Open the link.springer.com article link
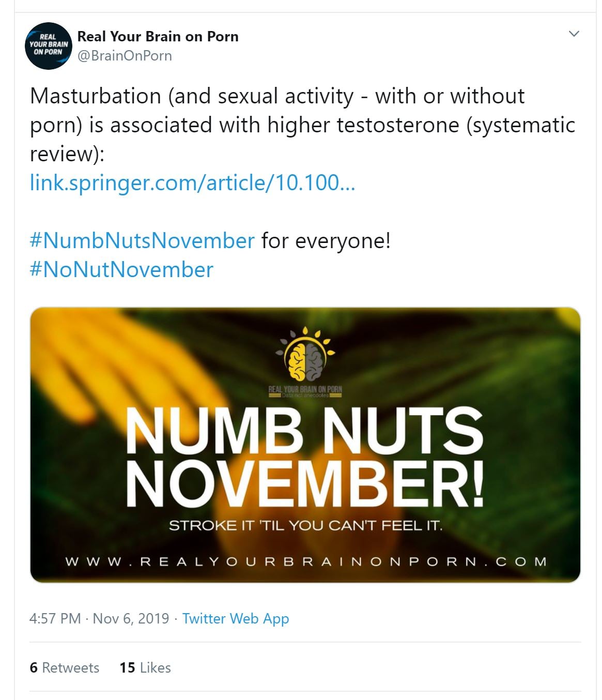Viewport: 602px width, 700px height. point(192,182)
